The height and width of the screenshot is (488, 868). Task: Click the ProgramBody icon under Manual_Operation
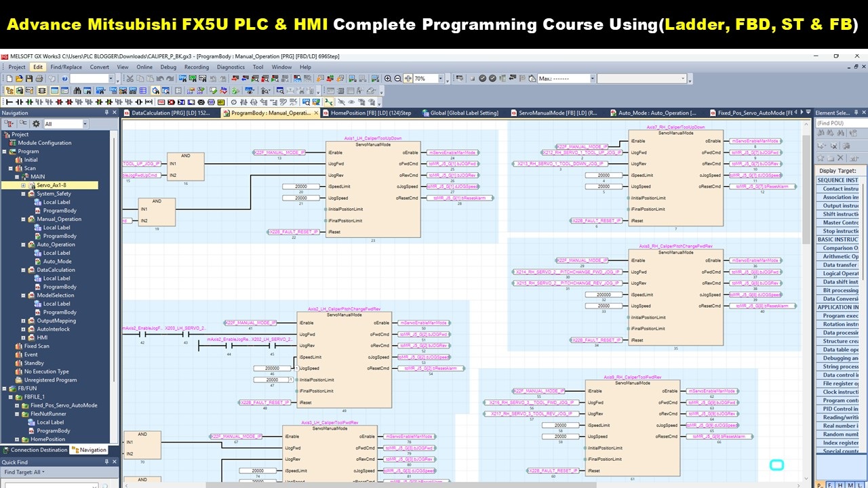(38, 236)
